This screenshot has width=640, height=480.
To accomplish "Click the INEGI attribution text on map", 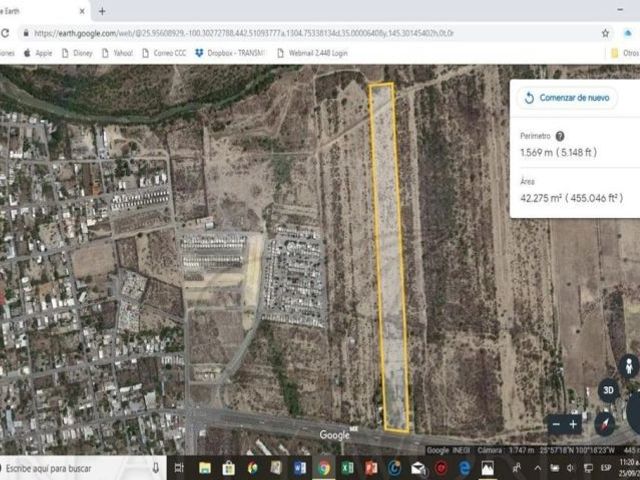I will 461,450.
